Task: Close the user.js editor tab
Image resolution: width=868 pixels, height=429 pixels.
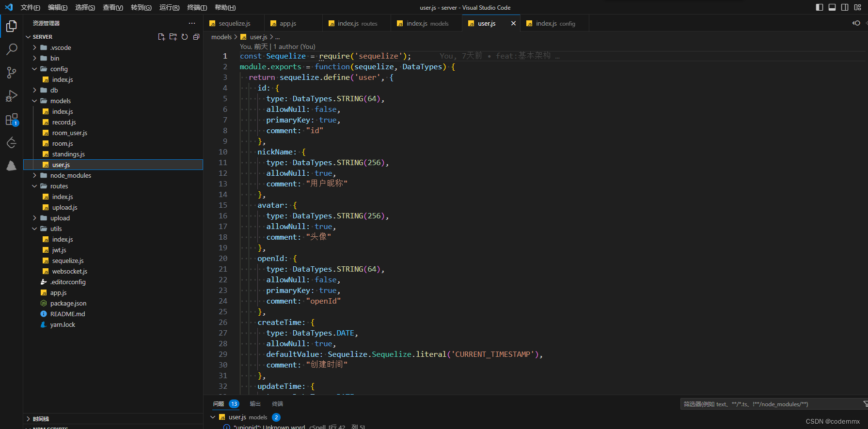Action: tap(513, 23)
